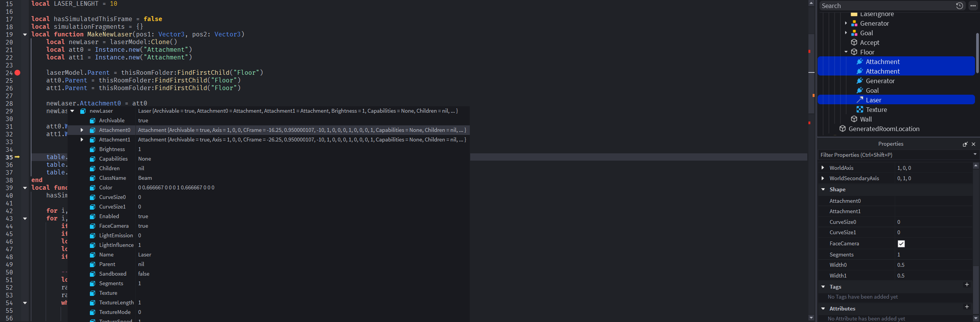
Task: Click the ClassName property icon in the tooltip
Action: click(x=93, y=178)
